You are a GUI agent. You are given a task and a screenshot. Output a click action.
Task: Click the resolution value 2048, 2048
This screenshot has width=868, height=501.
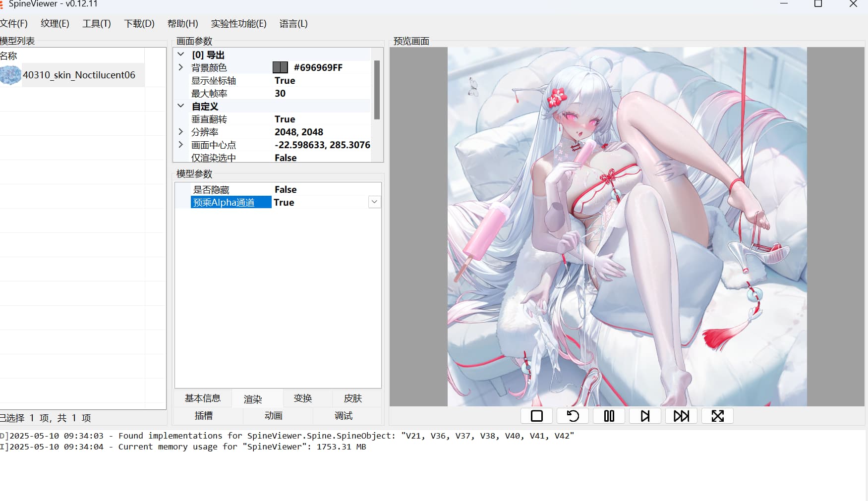(299, 132)
